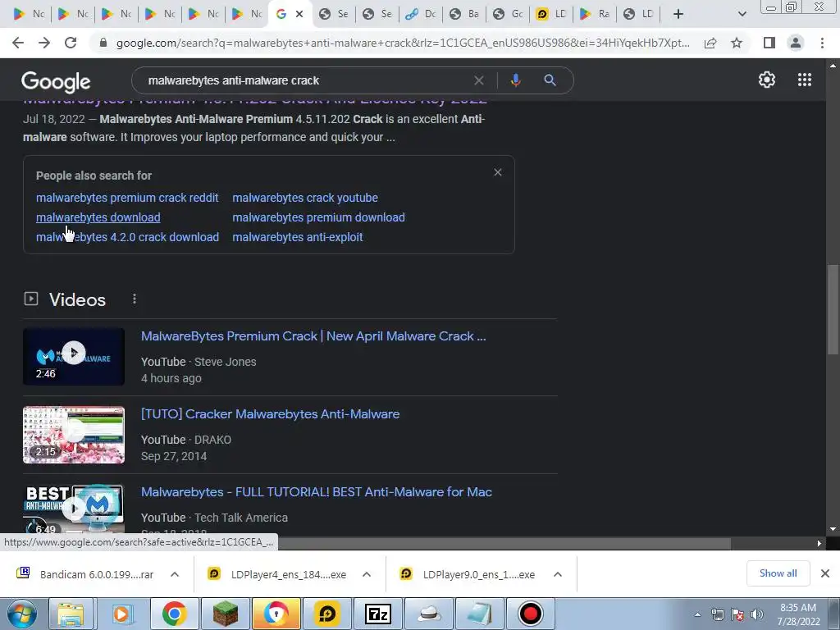Click the horizontal scrollbar thumb
The width and height of the screenshot is (840, 630).
(504, 543)
